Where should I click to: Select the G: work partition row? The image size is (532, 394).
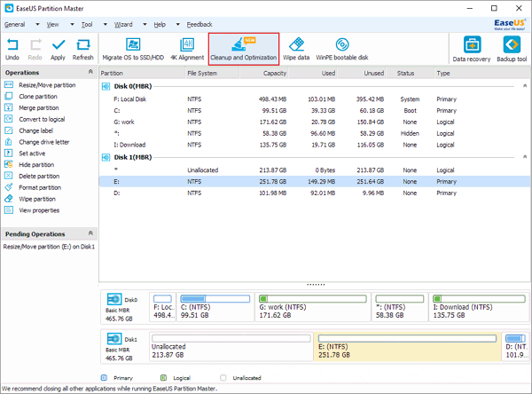[315, 122]
